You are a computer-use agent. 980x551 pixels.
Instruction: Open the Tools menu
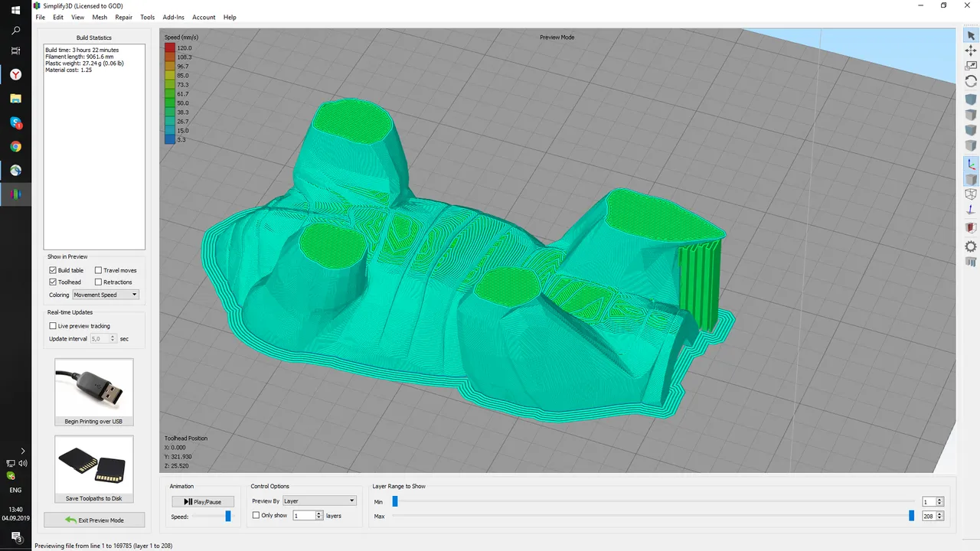click(x=148, y=17)
